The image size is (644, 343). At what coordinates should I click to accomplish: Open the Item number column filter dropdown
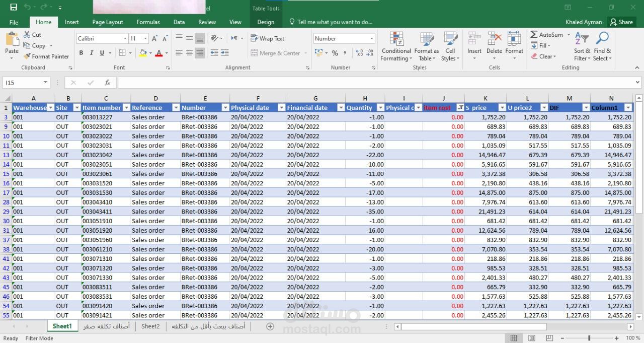pos(126,108)
